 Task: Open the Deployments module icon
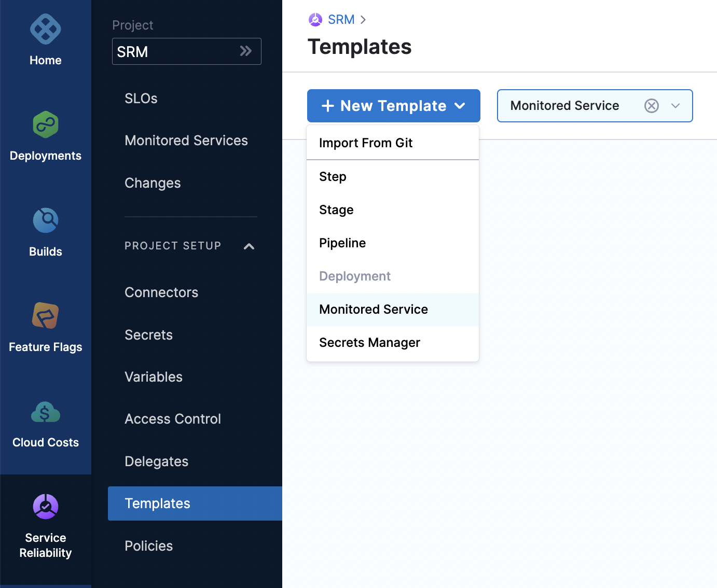click(x=46, y=125)
